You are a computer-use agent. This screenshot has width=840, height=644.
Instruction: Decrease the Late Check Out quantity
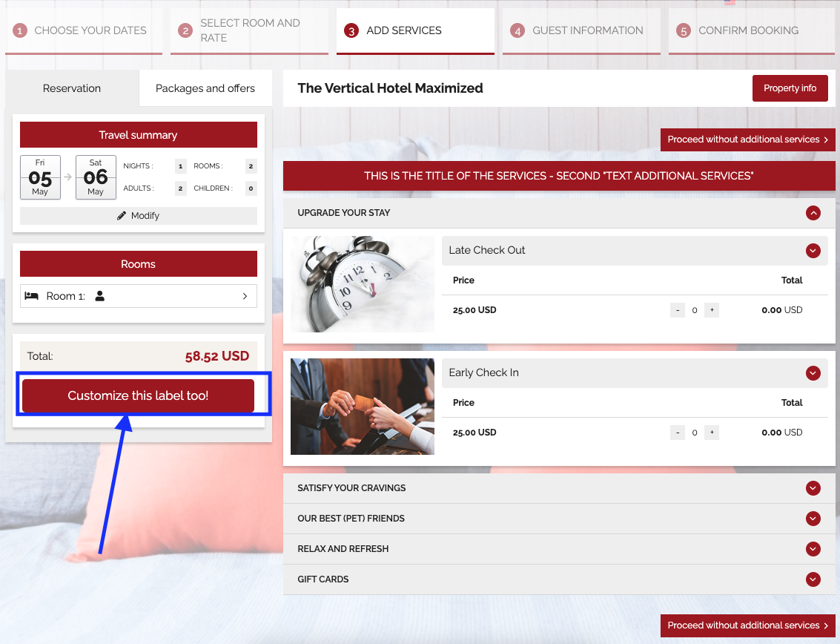coord(678,310)
